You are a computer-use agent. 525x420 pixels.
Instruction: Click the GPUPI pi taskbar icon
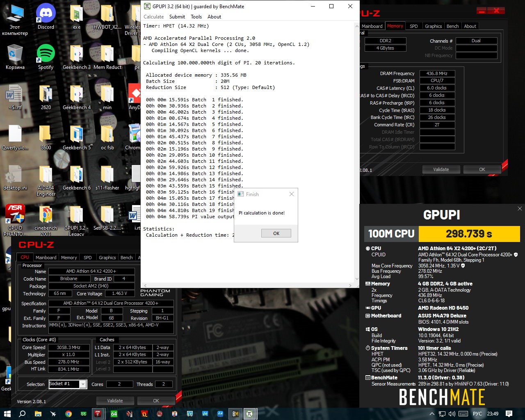click(x=249, y=414)
